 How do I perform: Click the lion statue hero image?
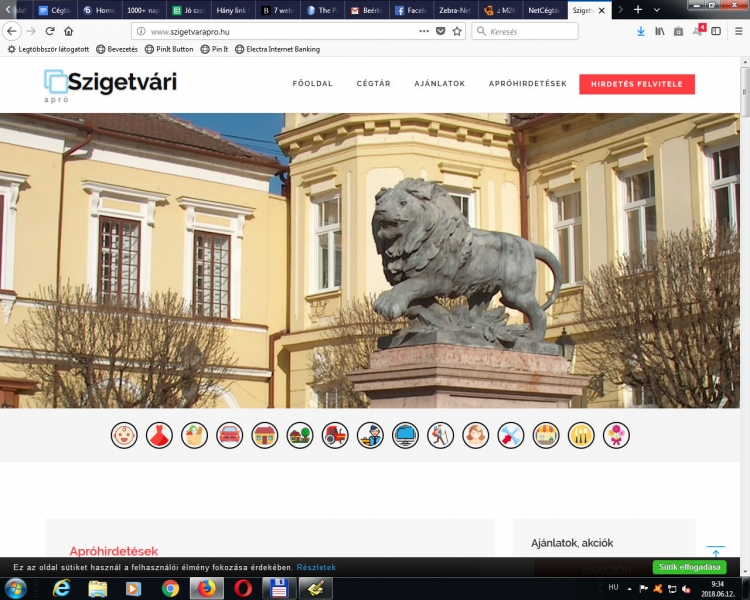tap(369, 260)
